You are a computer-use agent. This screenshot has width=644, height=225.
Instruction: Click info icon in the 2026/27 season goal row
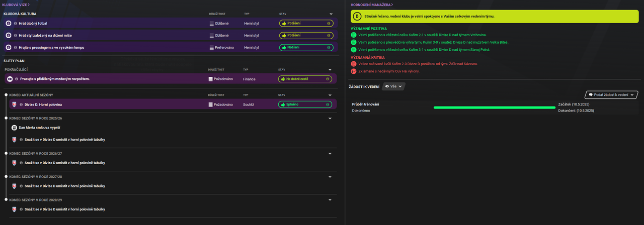coord(21,163)
